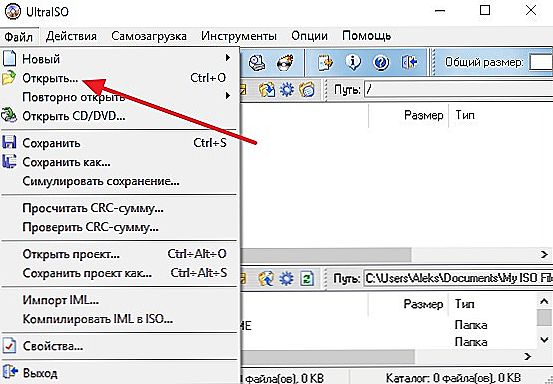This screenshot has width=553, height=384.
Task: Open the Инструменты menu
Action: click(x=239, y=36)
